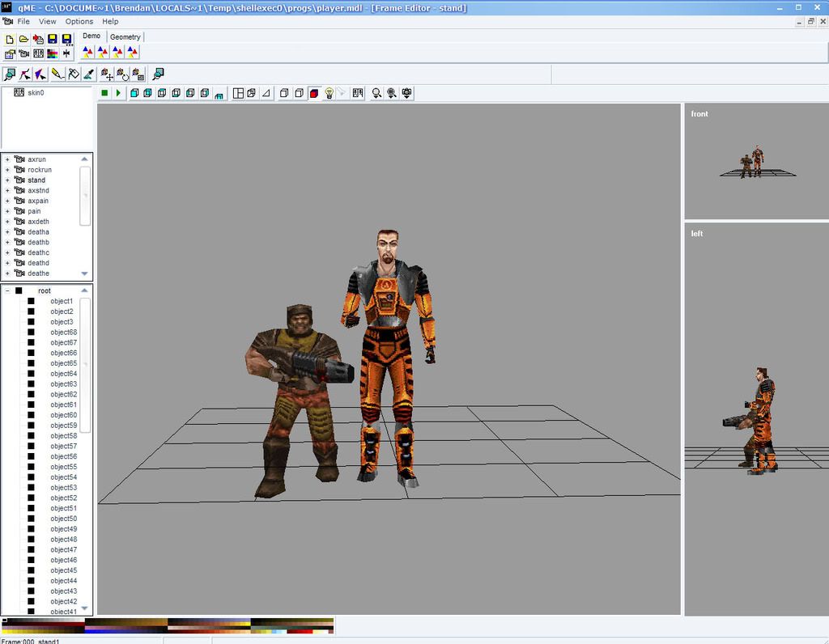The image size is (829, 644).
Task: Select the yellow pencil draw tool
Action: tap(57, 74)
